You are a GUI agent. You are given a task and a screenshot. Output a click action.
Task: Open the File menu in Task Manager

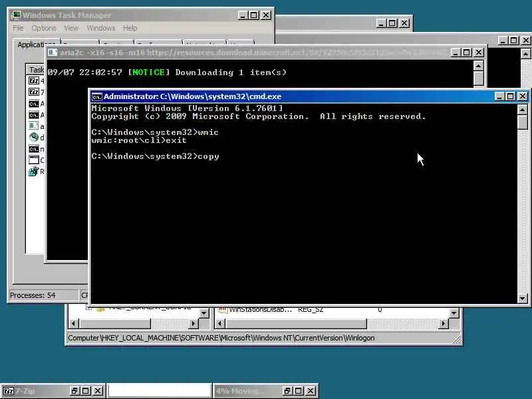(18, 28)
